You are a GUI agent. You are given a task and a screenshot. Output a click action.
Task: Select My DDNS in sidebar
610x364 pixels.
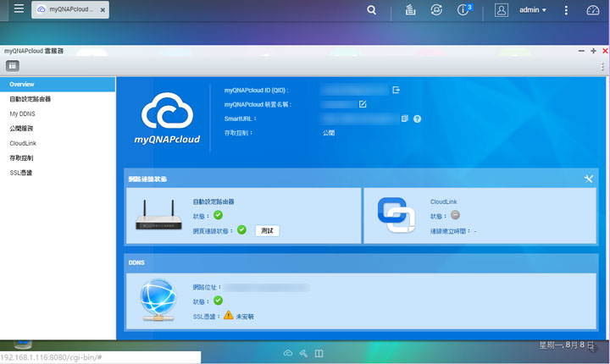tap(24, 113)
